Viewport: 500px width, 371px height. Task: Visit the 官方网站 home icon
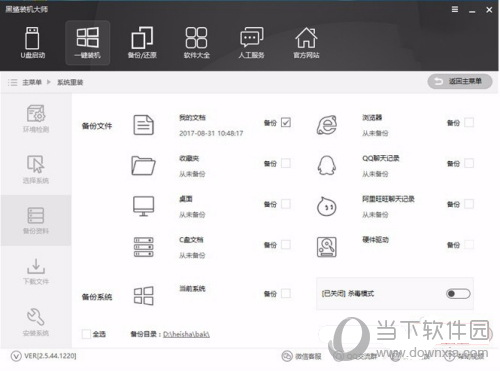[306, 43]
